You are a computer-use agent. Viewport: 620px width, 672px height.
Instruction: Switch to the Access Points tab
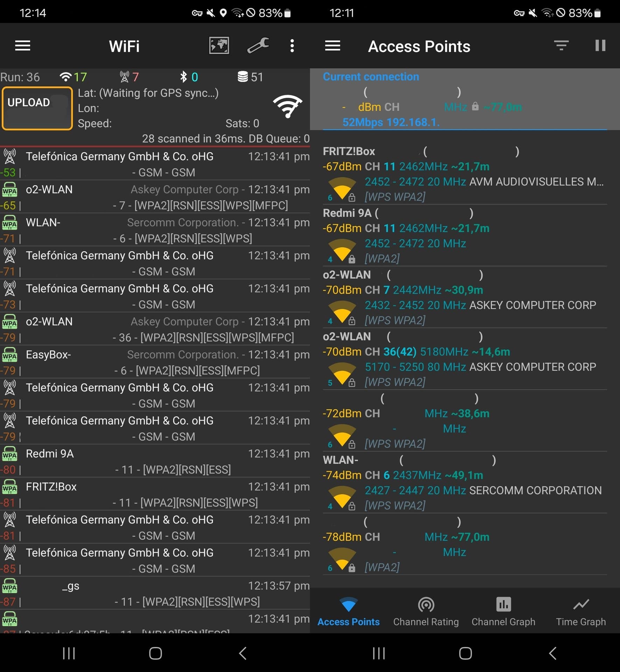[x=348, y=612]
